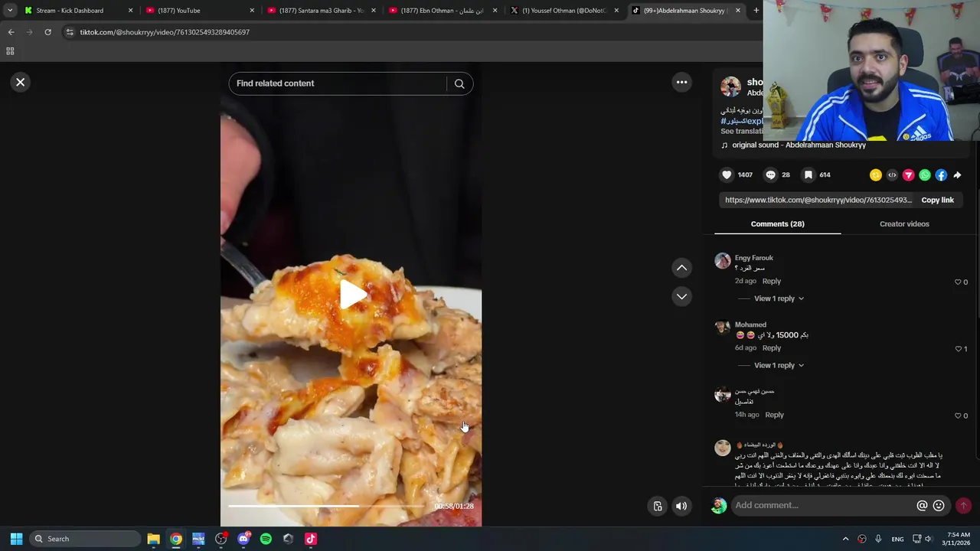The height and width of the screenshot is (551, 980).
Task: Click the system tray microphone icon
Action: [878, 539]
